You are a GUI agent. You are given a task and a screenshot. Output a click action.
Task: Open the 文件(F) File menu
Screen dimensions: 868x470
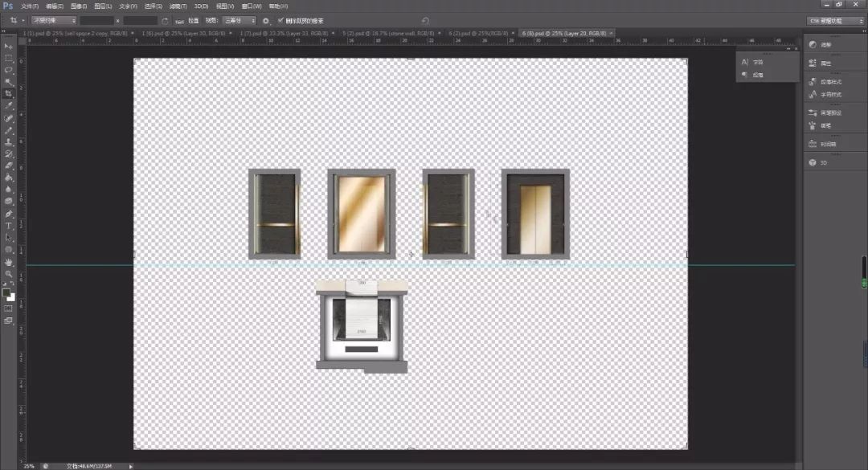click(x=30, y=6)
